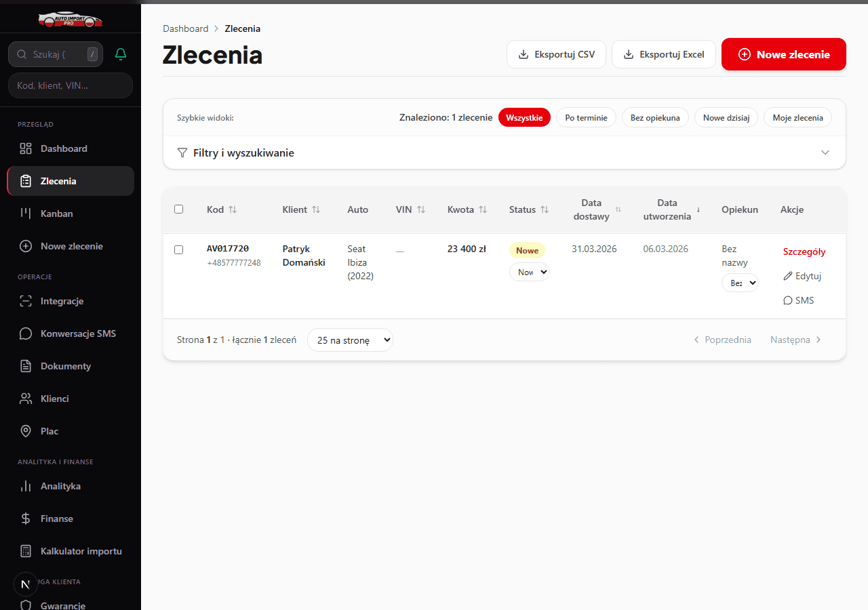Image resolution: width=868 pixels, height=610 pixels.
Task: Click the Dashboard breadcrumb link
Action: tap(186, 28)
